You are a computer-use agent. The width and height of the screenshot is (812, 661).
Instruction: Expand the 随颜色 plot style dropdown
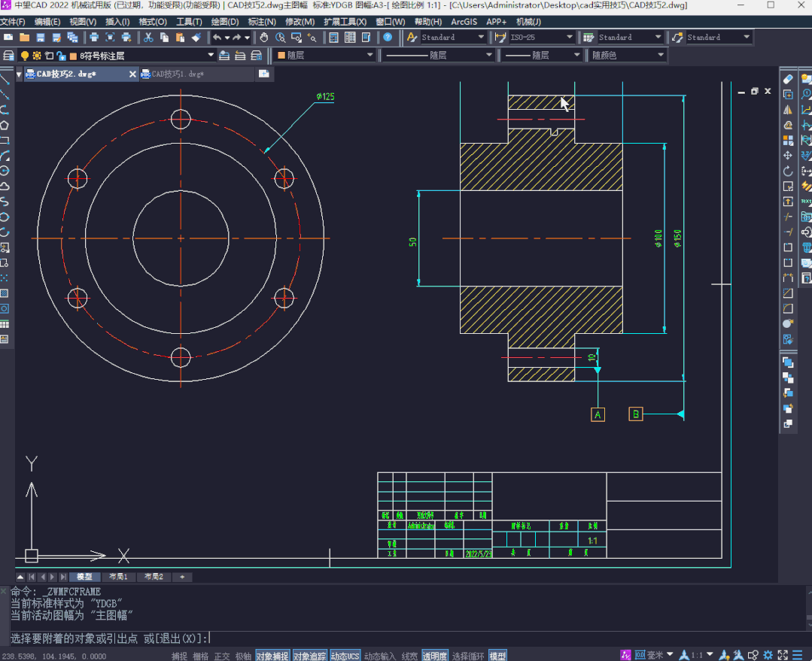[x=660, y=55]
